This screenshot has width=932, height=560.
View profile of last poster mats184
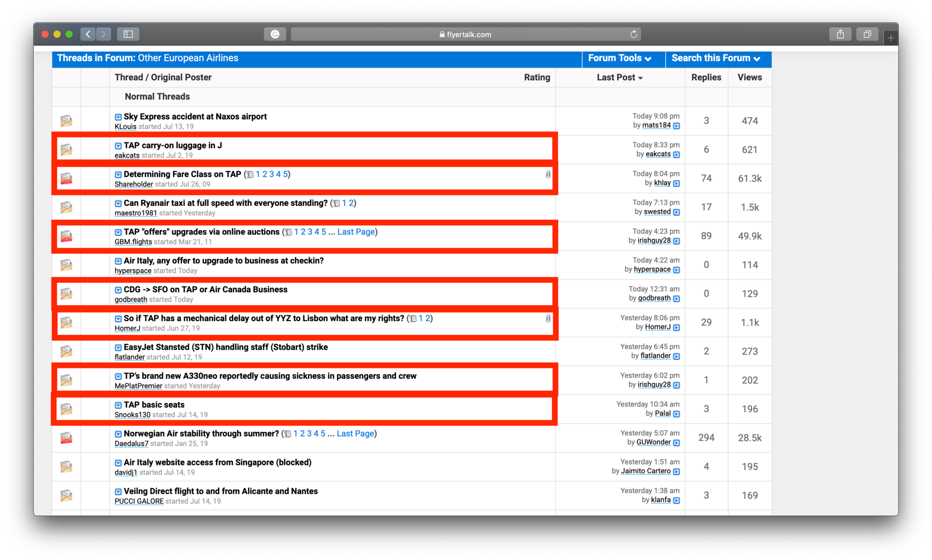point(657,125)
